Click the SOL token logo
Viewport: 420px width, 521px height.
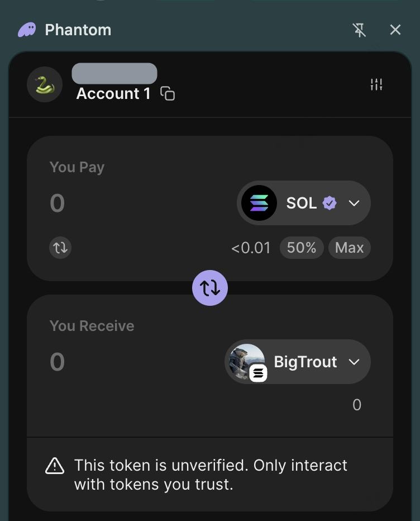point(259,203)
